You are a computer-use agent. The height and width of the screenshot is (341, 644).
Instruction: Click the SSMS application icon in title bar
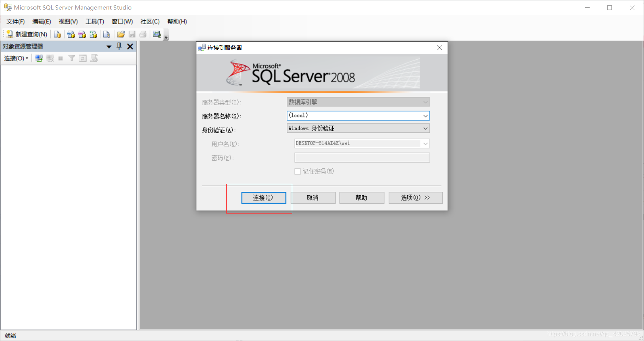coord(8,7)
